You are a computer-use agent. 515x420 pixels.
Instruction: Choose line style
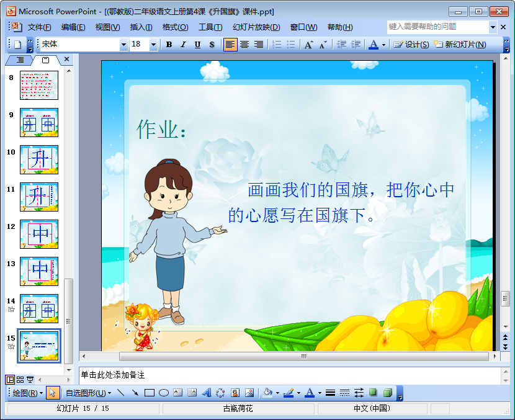pyautogui.click(x=331, y=393)
